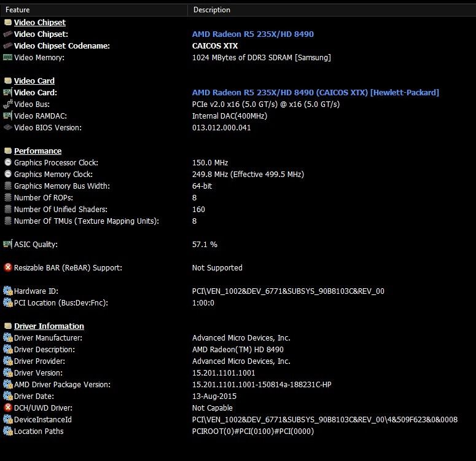Click the Video Chipset section folder icon

[8, 22]
